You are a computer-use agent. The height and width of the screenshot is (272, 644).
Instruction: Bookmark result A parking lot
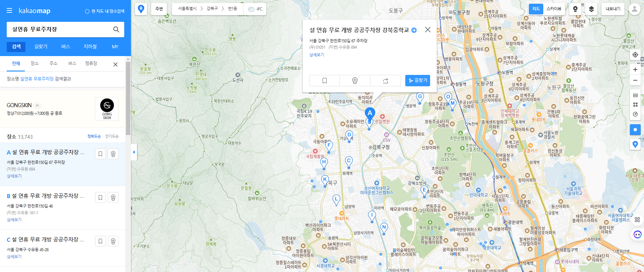tap(100, 154)
